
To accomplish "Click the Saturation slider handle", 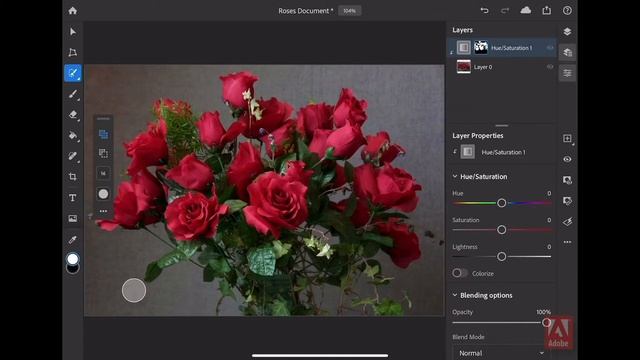I will click(x=502, y=230).
